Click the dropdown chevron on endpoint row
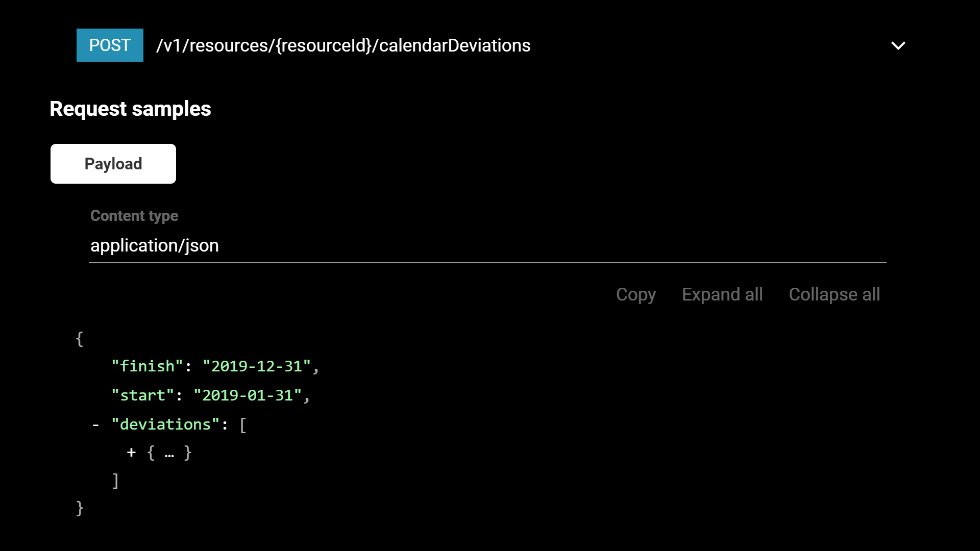The height and width of the screenshot is (551, 980). coord(898,45)
